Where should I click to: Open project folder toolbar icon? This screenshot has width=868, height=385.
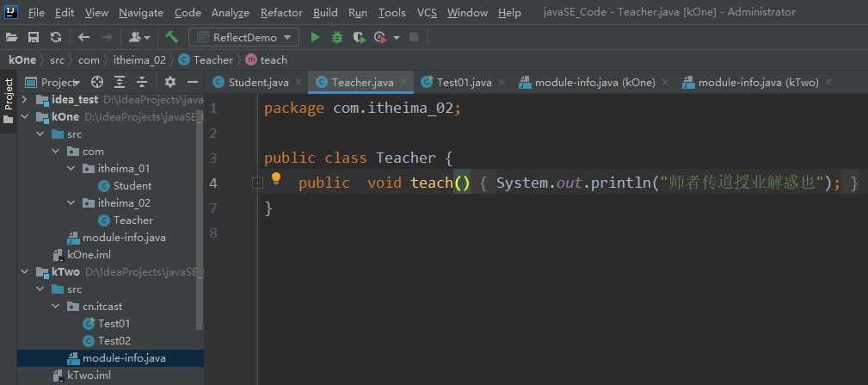pyautogui.click(x=12, y=38)
